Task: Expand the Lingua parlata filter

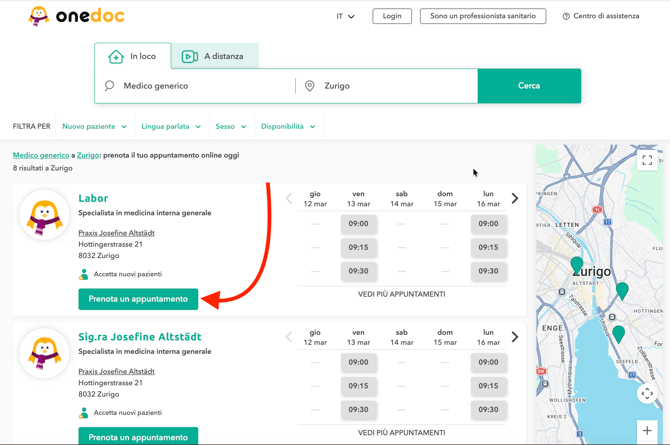Action: (x=171, y=127)
